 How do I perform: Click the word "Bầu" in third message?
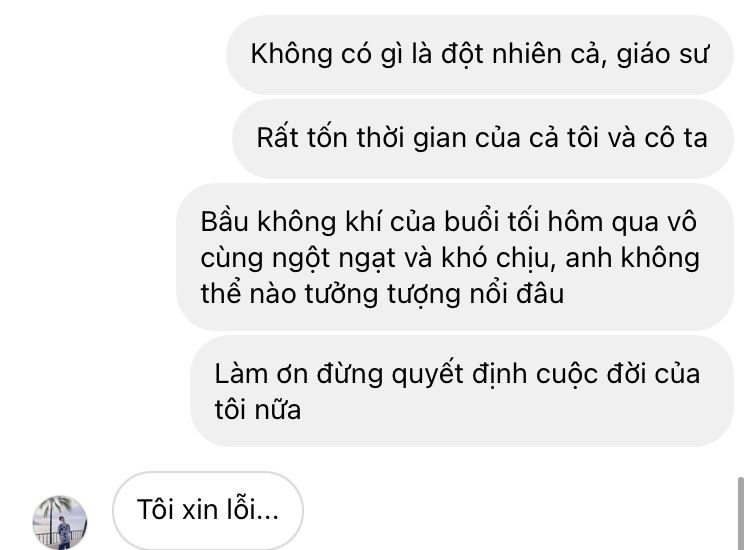(224, 222)
